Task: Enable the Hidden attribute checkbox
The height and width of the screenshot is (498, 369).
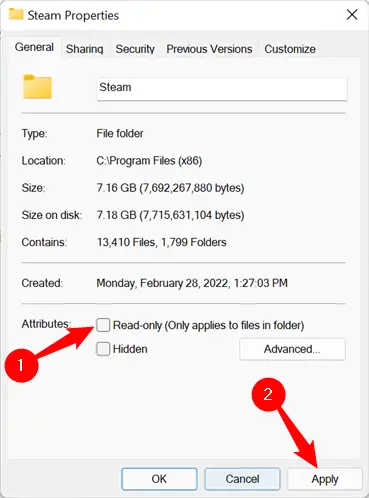Action: [x=103, y=349]
